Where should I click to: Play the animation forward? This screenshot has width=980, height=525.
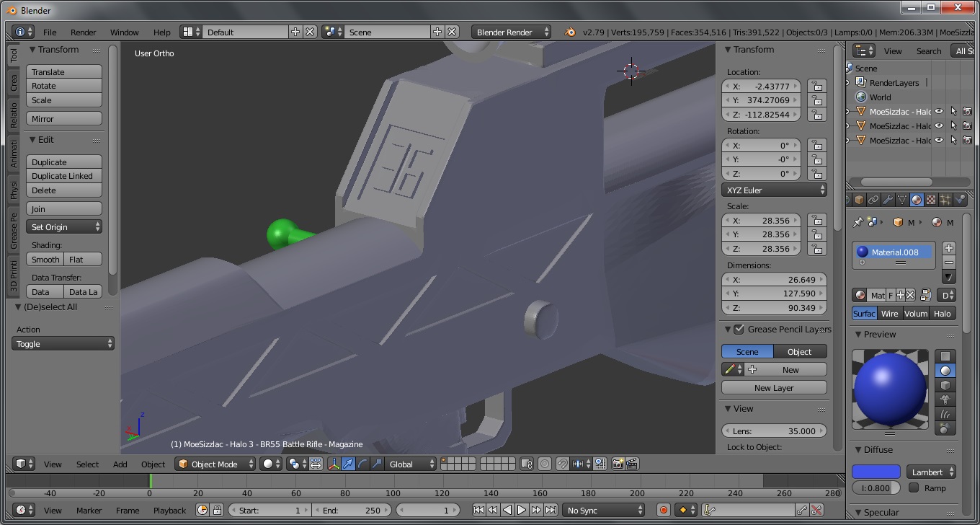pyautogui.click(x=522, y=511)
